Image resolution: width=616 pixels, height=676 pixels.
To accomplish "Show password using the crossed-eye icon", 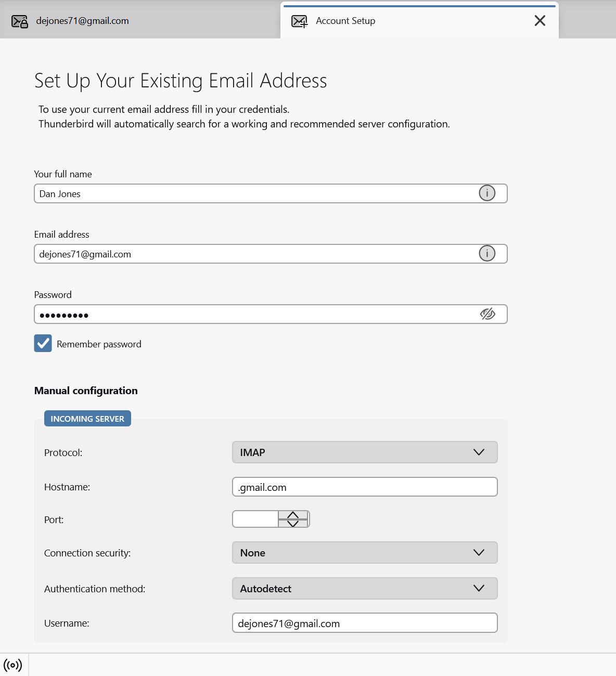I will 487,314.
